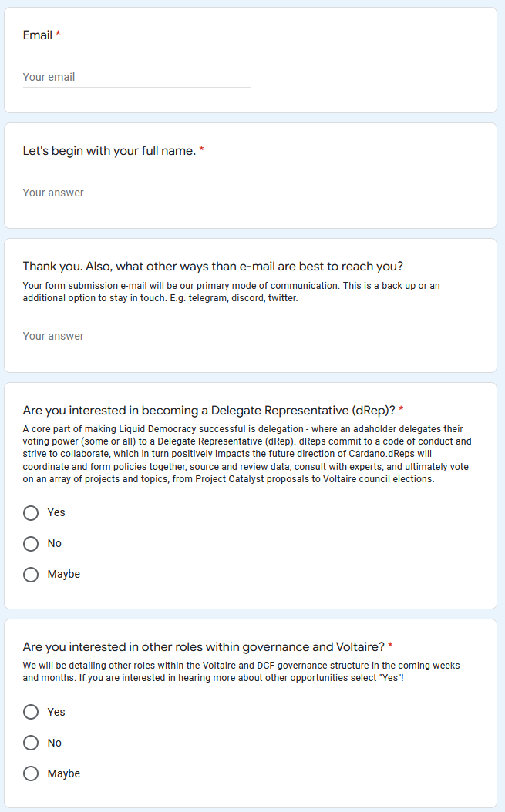
Task: Click the red required asterisk beside Email
Action: click(x=58, y=34)
